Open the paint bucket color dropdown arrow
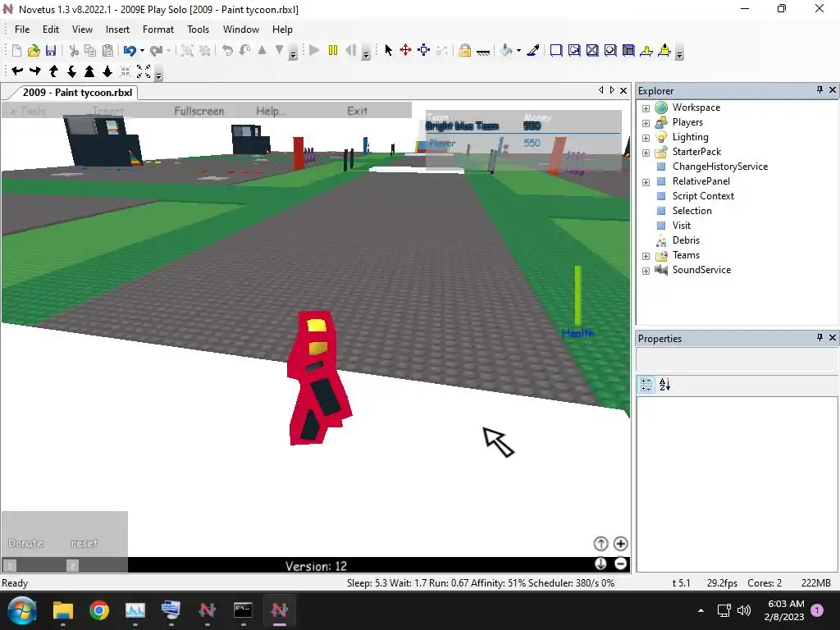Screen dimensions: 840x630 click(x=518, y=51)
